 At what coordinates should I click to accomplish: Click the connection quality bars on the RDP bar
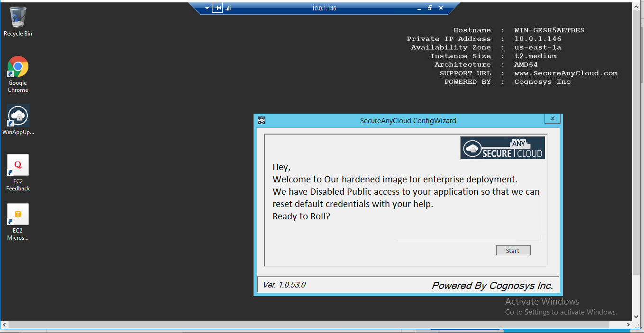pos(228,8)
